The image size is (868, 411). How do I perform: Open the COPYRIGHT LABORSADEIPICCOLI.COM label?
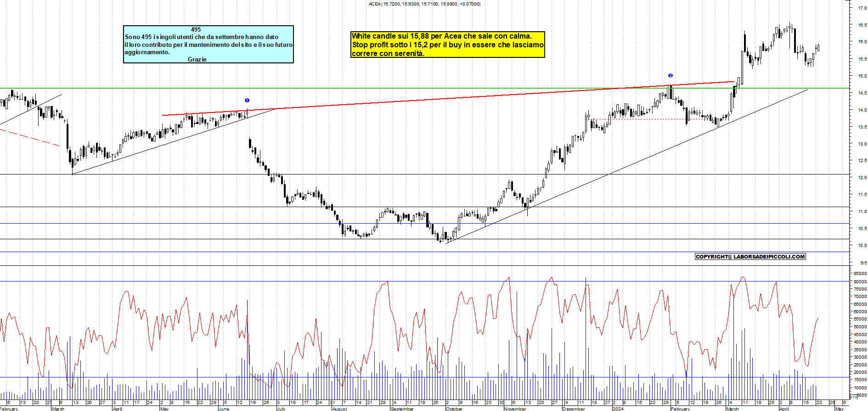pyautogui.click(x=750, y=257)
